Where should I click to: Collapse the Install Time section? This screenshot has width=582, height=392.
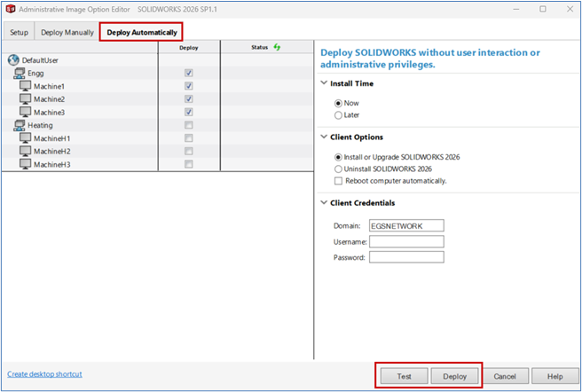point(324,82)
